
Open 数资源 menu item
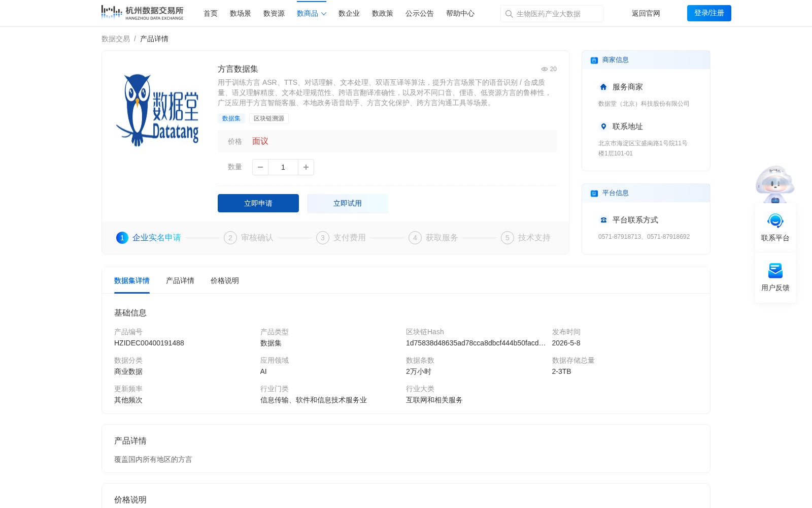coord(274,14)
